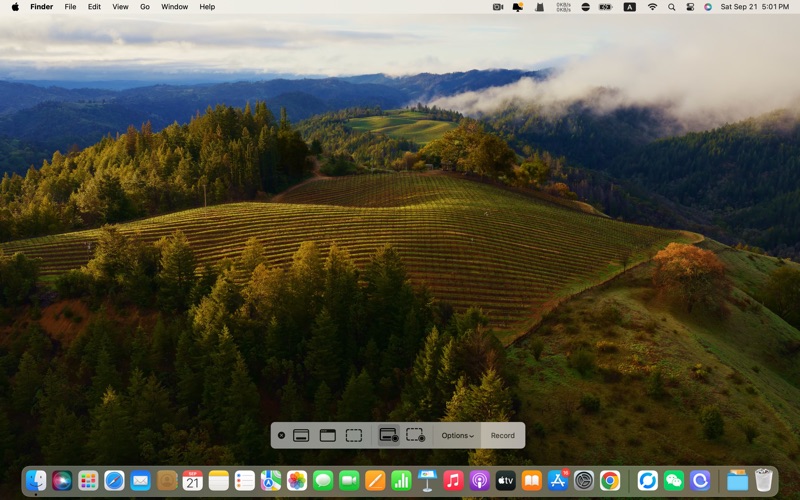This screenshot has width=800, height=500.
Task: Open the Wi-Fi status menu
Action: click(652, 7)
